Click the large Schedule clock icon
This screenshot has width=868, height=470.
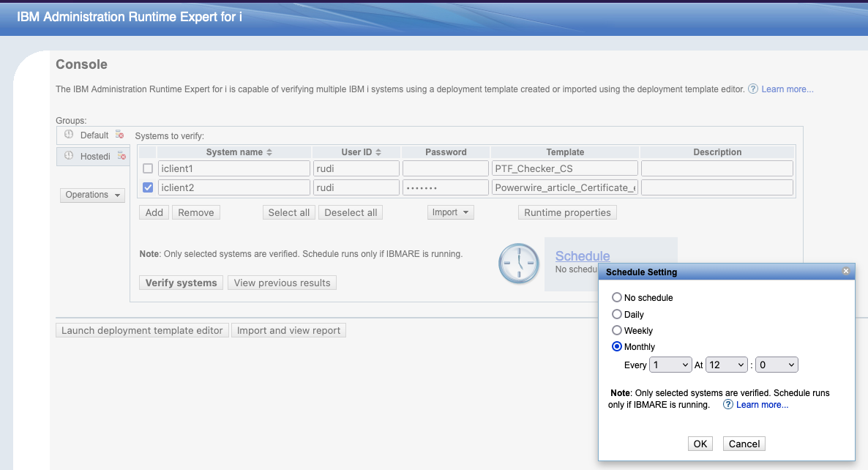tap(519, 262)
